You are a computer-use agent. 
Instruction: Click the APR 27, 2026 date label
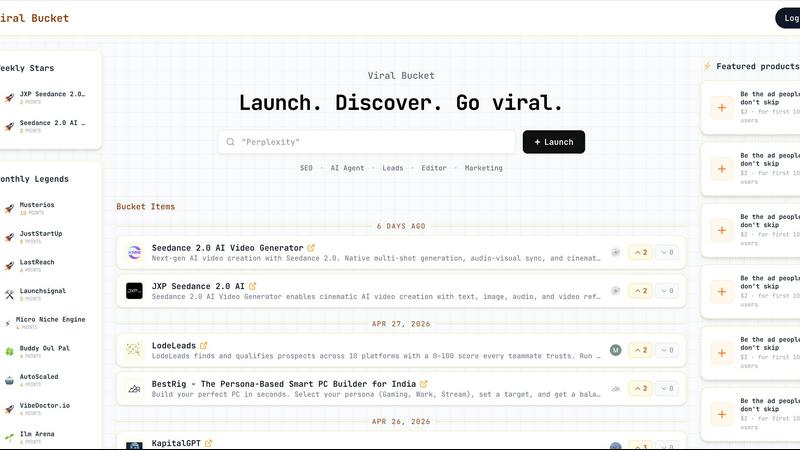[401, 324]
